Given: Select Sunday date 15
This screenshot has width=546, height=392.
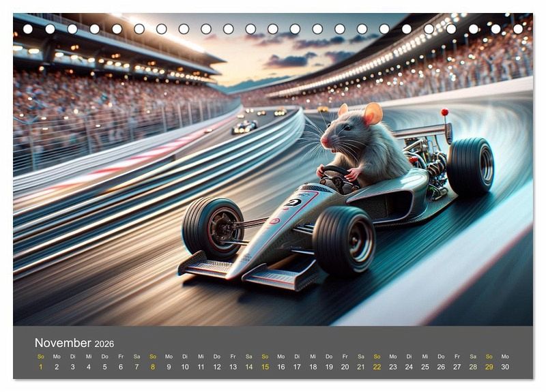Looking at the screenshot, I should 265,367.
